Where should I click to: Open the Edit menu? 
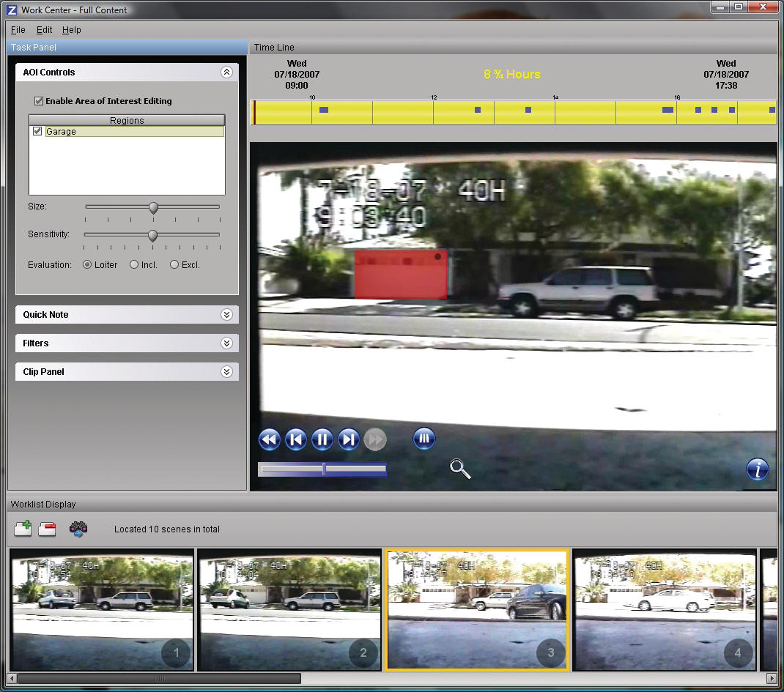[x=44, y=30]
